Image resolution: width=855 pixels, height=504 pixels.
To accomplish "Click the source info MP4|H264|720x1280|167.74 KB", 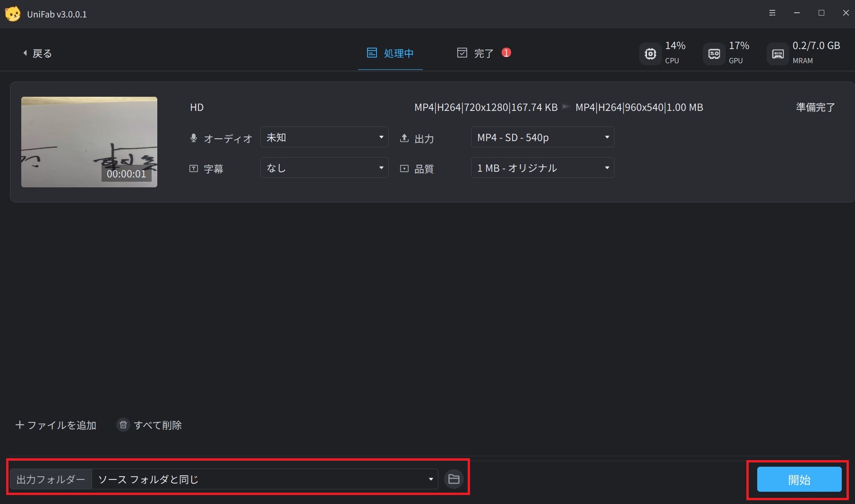I will click(486, 108).
